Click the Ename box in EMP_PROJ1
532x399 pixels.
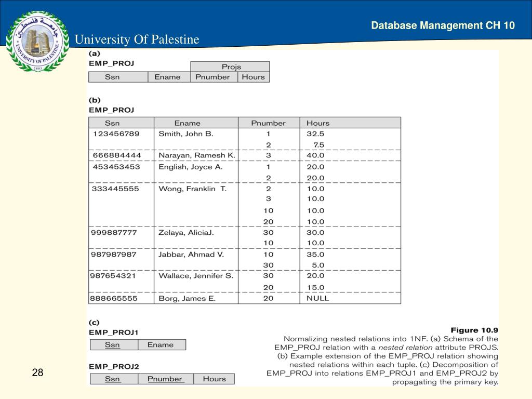(x=162, y=345)
